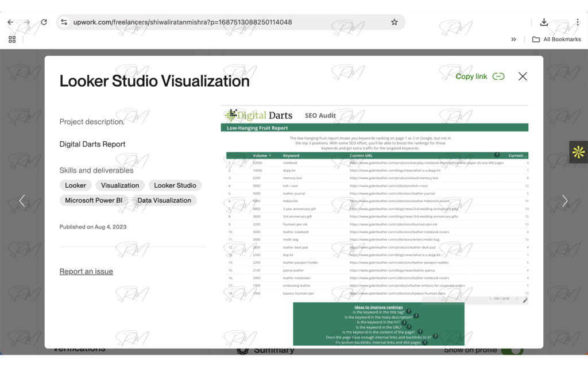Click help icon beside 'keyword in the title tag'
Viewport: 588px width, 367px height.
[409, 311]
